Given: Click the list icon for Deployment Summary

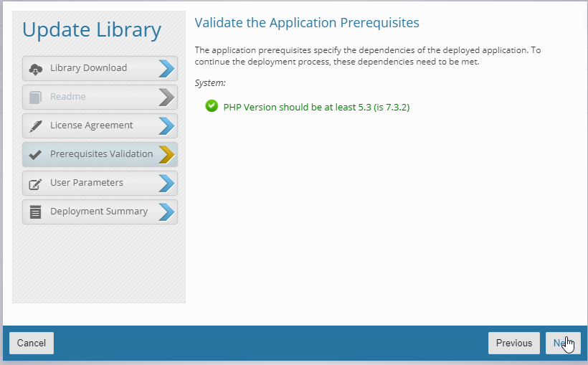Looking at the screenshot, I should click(x=35, y=212).
